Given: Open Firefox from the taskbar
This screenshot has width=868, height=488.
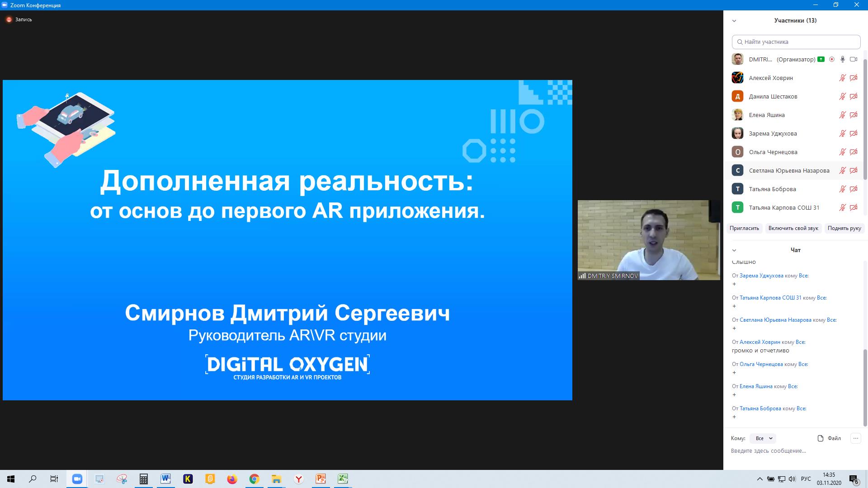Looking at the screenshot, I should [232, 479].
